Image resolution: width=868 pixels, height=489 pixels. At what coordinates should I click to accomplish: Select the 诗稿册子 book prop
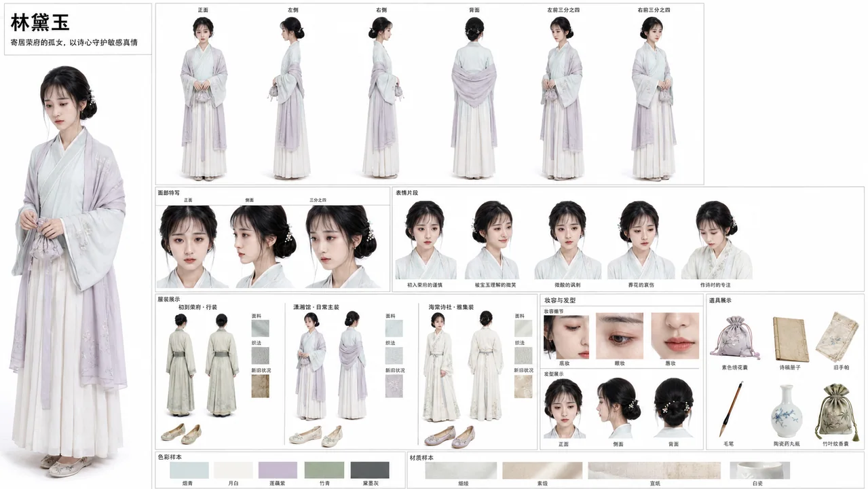791,339
